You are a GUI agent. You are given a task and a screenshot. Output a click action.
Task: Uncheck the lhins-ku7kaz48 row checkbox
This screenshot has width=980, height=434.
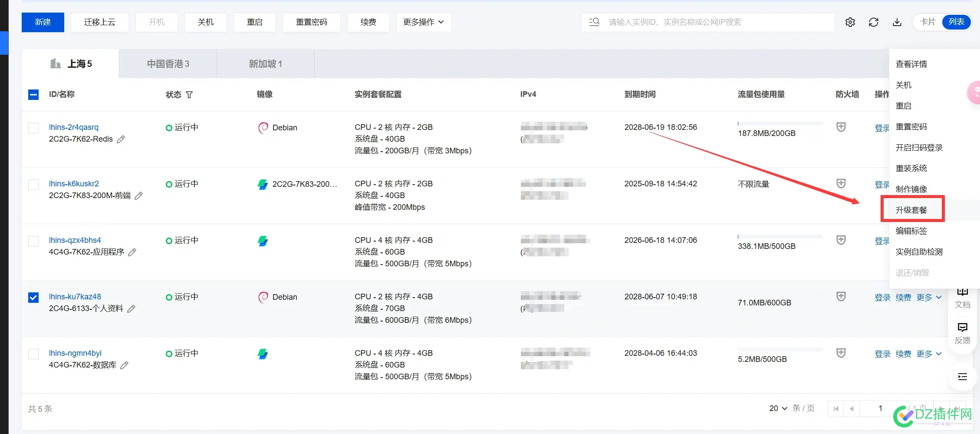tap(33, 297)
